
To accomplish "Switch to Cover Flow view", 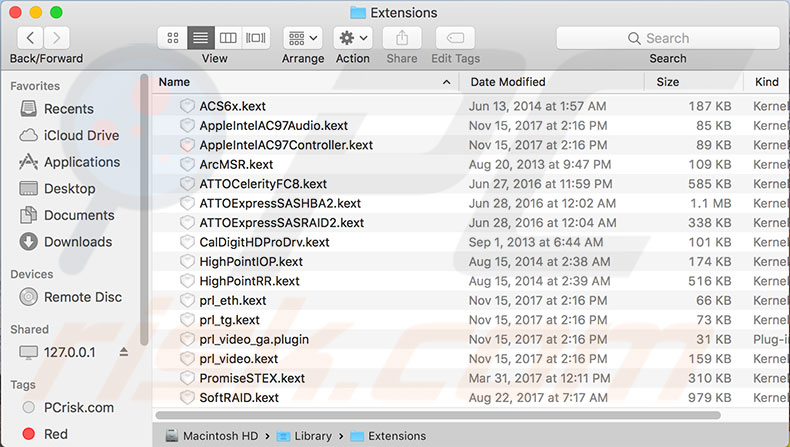I will [256, 38].
